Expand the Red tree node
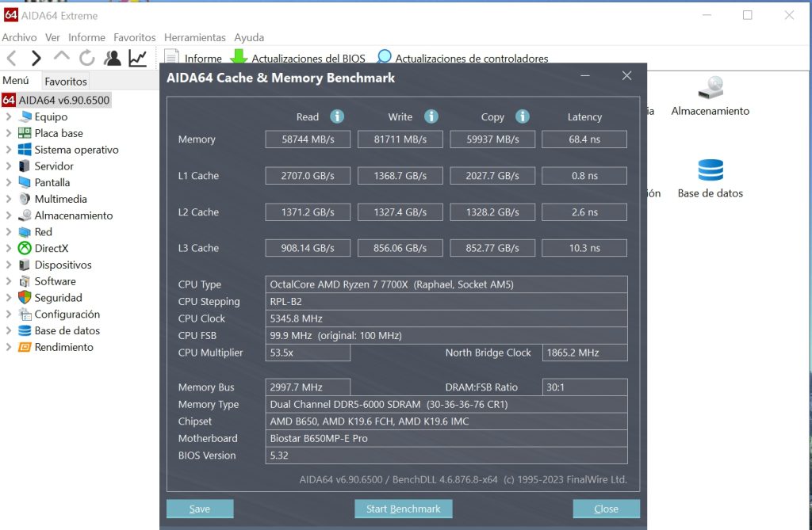Image resolution: width=812 pixels, height=530 pixels. click(x=8, y=232)
